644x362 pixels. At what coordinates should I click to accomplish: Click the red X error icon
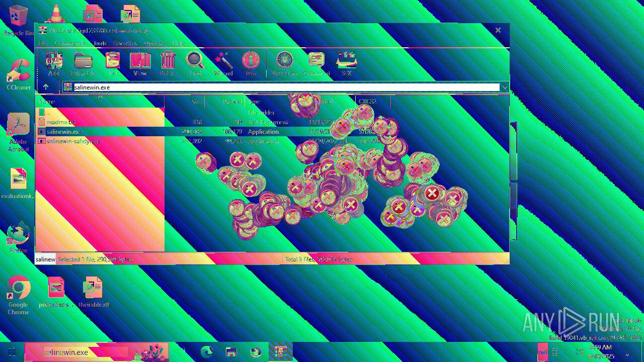tap(432, 193)
